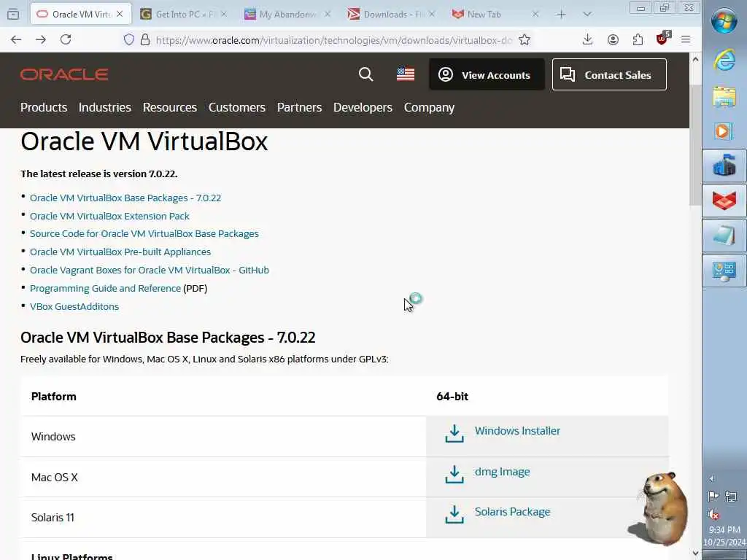This screenshot has height=560, width=747.
Task: Click the site security padlock icon
Action: tap(145, 40)
